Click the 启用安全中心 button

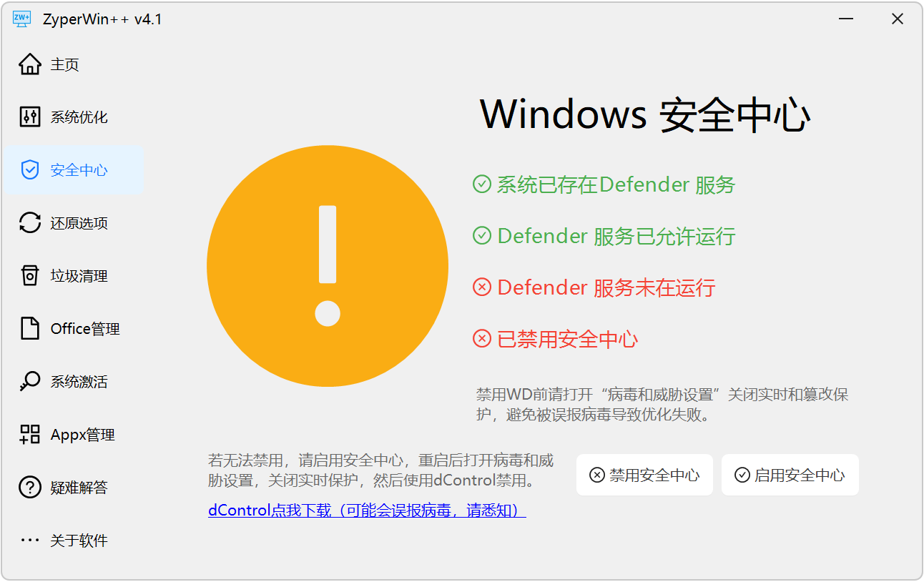point(790,475)
